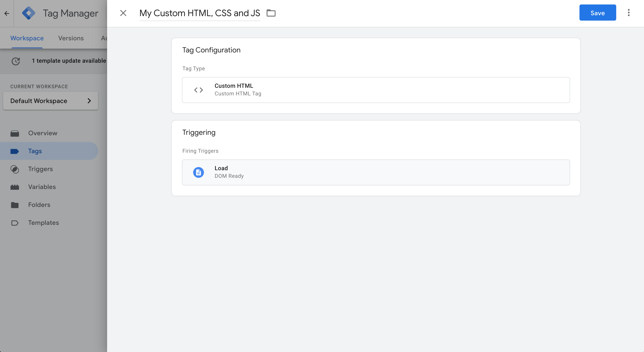Screen dimensions: 644x352
Task: Click the DOM Ready trigger icon
Action: [198, 172]
